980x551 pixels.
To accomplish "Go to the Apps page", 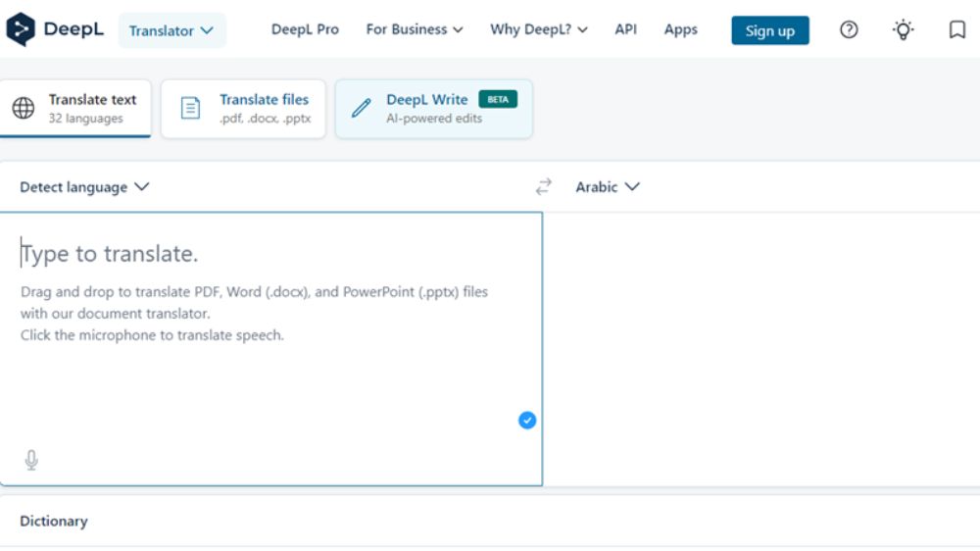I will [680, 29].
